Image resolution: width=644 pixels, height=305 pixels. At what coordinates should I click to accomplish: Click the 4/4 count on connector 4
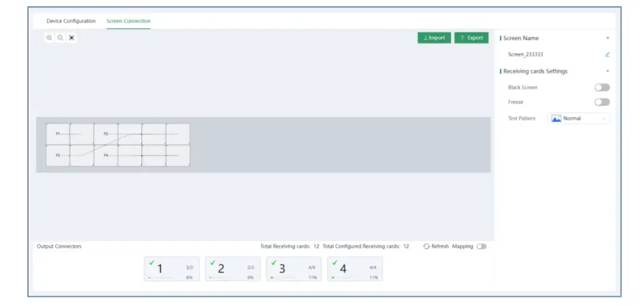click(x=373, y=268)
